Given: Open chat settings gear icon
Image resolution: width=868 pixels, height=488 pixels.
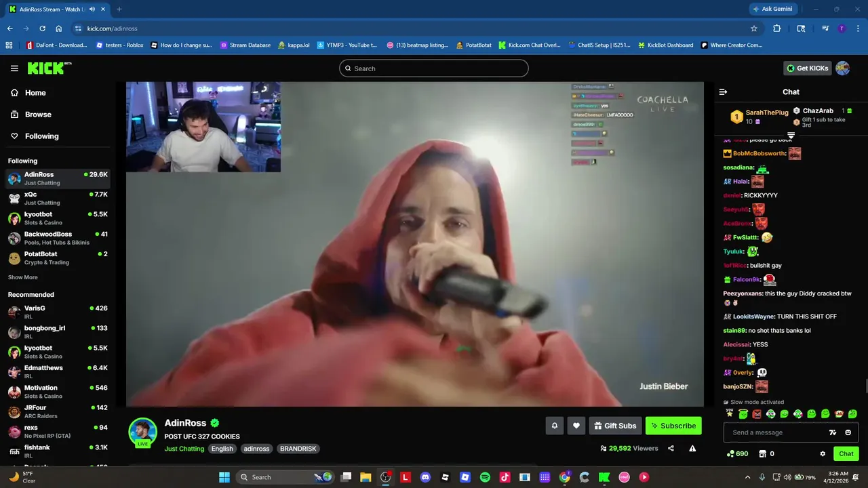Looking at the screenshot, I should tap(823, 453).
